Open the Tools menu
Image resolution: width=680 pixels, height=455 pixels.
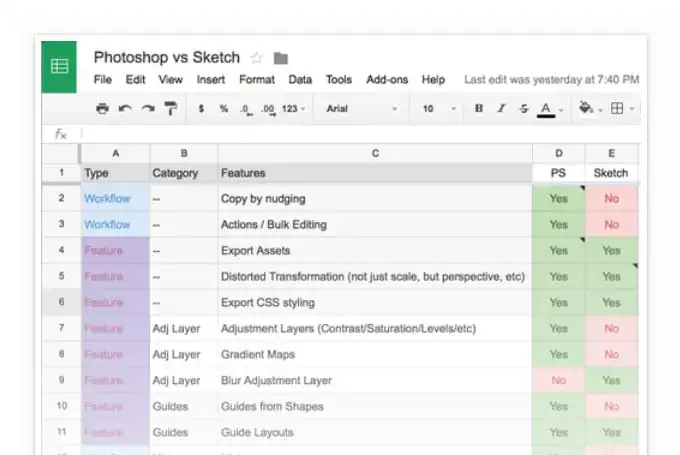coord(339,80)
